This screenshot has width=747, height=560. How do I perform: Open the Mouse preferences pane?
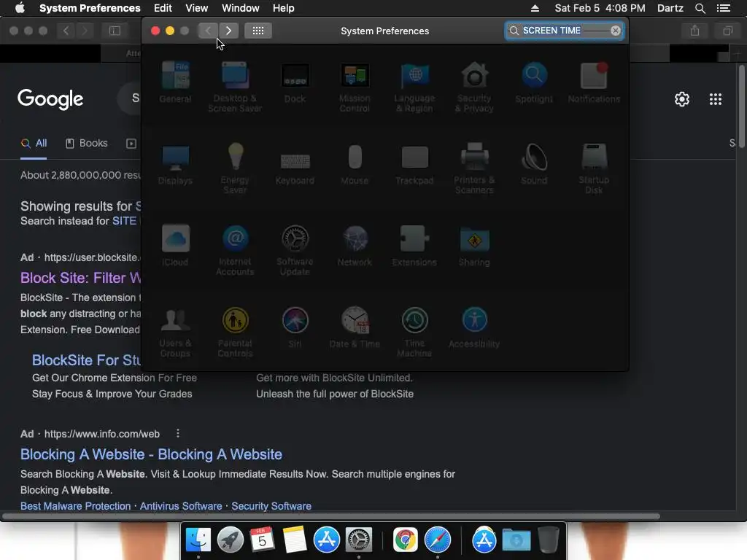(355, 164)
